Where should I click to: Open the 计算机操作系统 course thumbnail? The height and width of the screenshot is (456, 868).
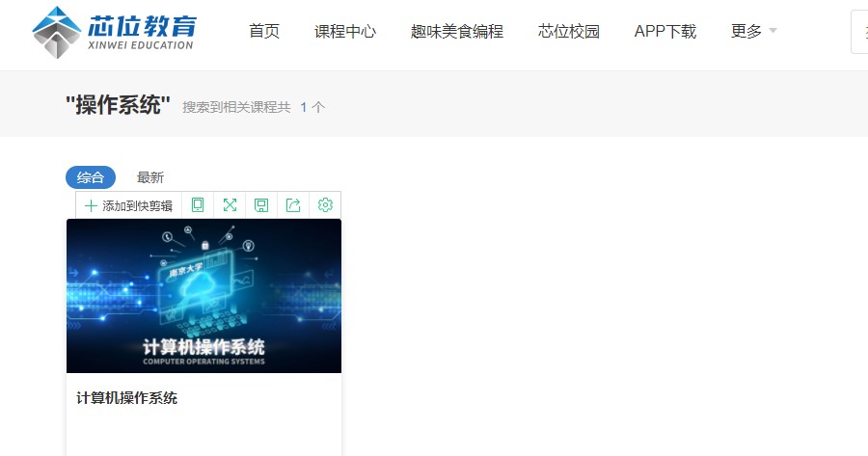[203, 296]
